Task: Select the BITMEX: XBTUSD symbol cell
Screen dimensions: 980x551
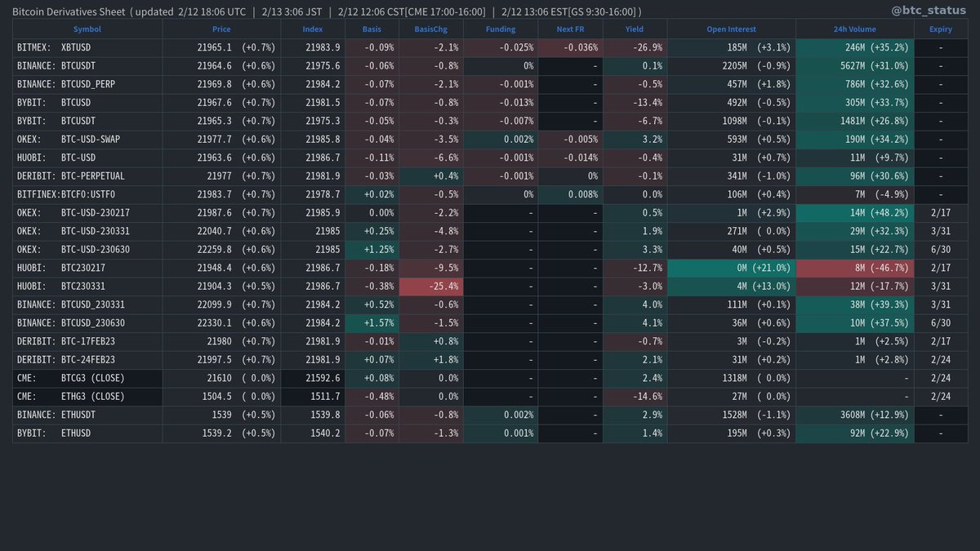Action: (87, 47)
